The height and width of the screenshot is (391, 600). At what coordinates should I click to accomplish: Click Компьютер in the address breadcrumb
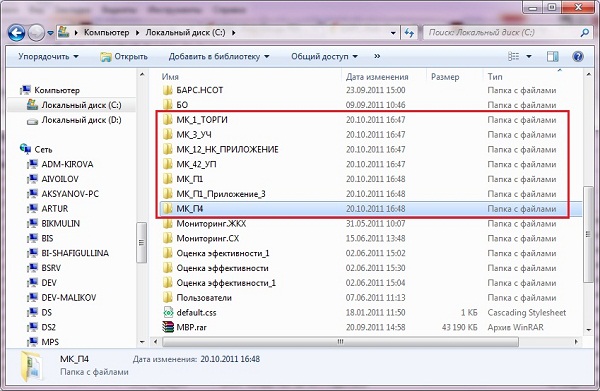coord(106,33)
